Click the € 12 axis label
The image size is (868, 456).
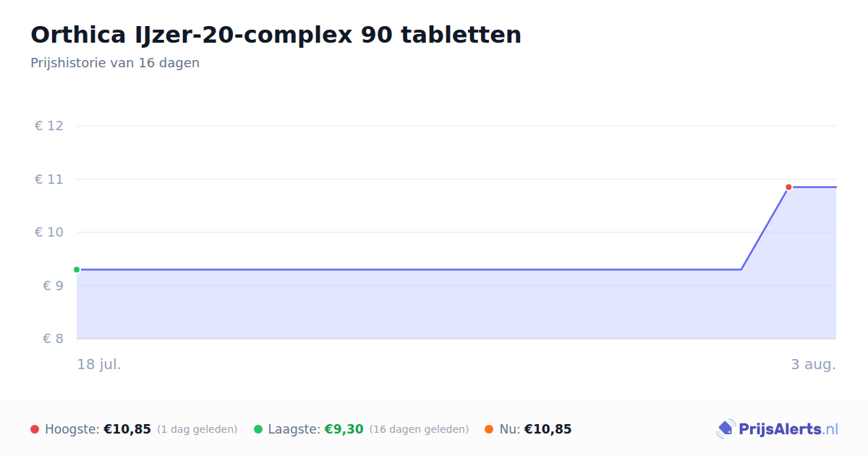[49, 126]
